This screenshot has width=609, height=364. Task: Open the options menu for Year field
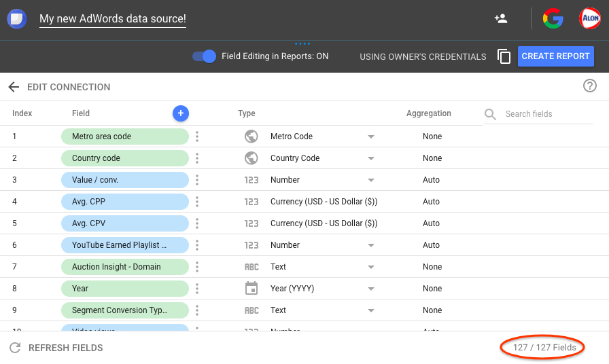(197, 289)
